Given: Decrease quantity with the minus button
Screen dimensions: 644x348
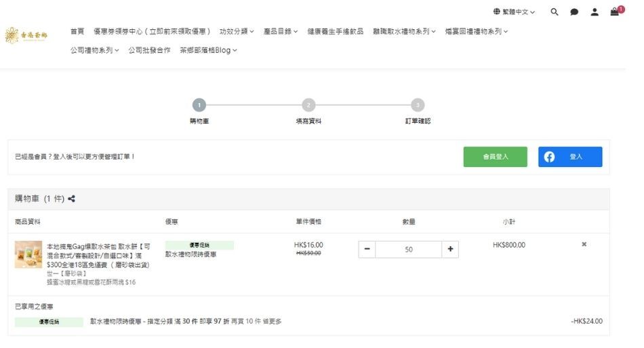Looking at the screenshot, I should click(x=367, y=250).
